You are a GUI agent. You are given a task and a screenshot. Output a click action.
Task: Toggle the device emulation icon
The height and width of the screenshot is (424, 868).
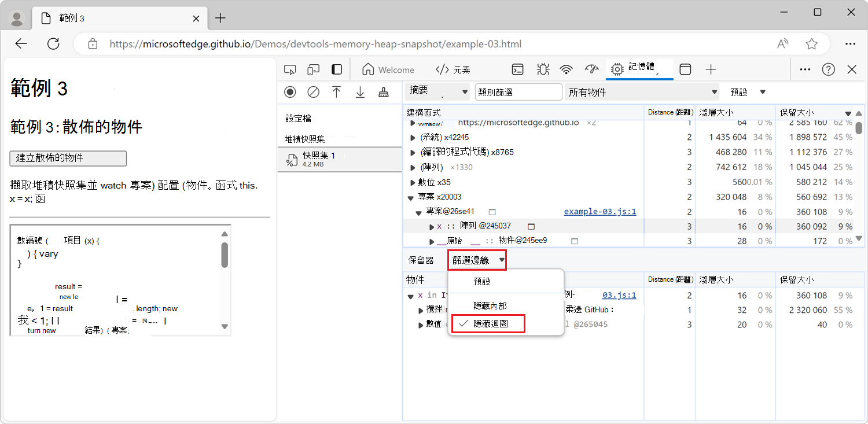(313, 70)
